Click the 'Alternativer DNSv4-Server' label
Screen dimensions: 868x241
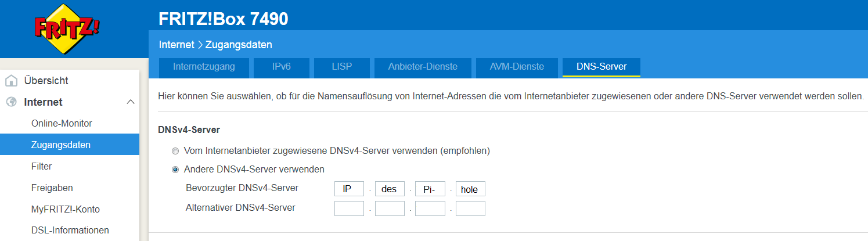click(x=240, y=207)
